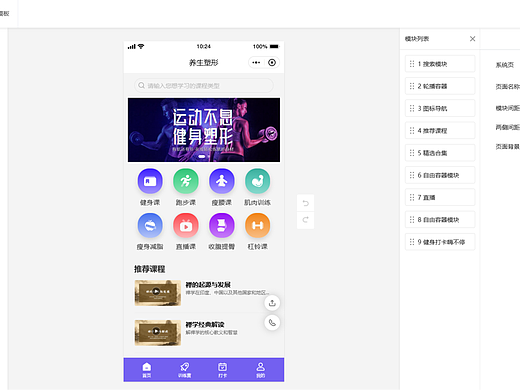This screenshot has width=520, height=390.
Task: Tap the 收腹提臀 purple waist icon
Action: tap(222, 226)
